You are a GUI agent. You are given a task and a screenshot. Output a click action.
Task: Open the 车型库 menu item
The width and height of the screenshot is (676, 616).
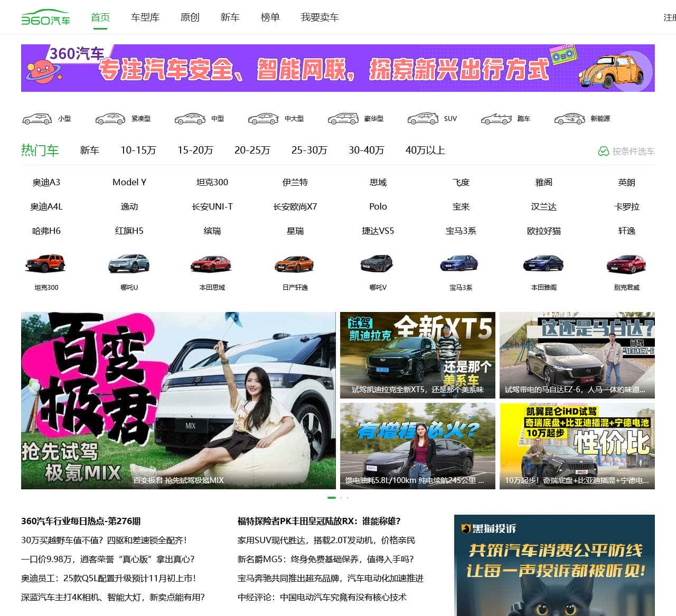145,17
